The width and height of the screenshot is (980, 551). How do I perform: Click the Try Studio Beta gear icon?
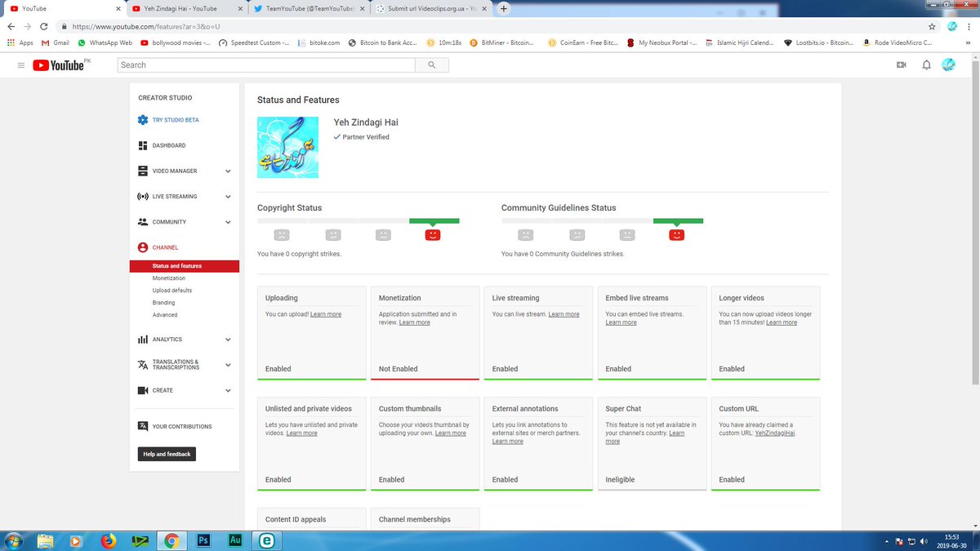[143, 120]
